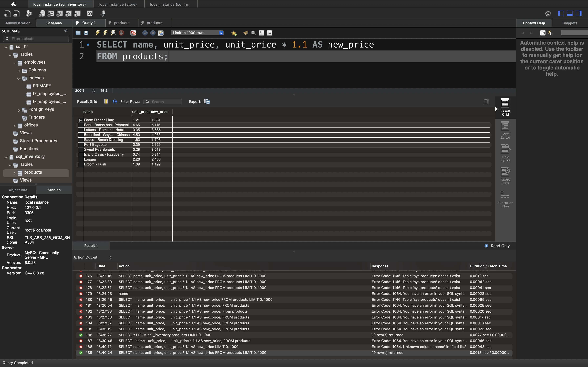Screen dimensions: 588x367
Task: Add the query to snippets with the star icon
Action: click(x=234, y=33)
